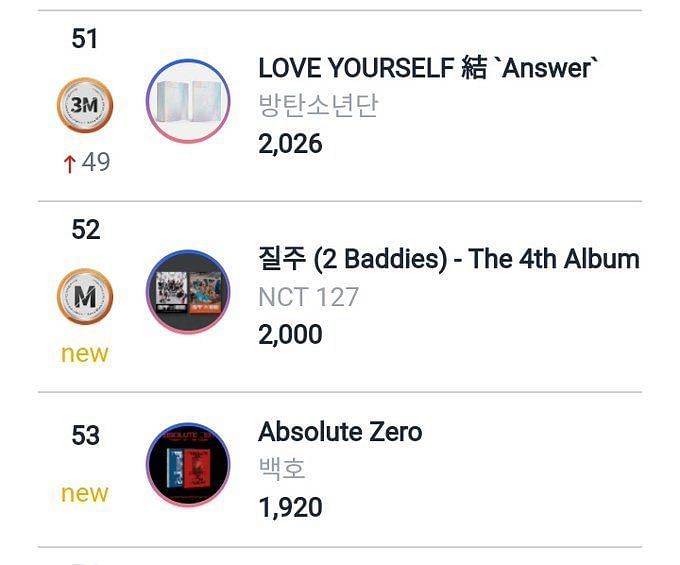Click the red up-arrow rank change icon
This screenshot has height=565, width=680.
69,164
